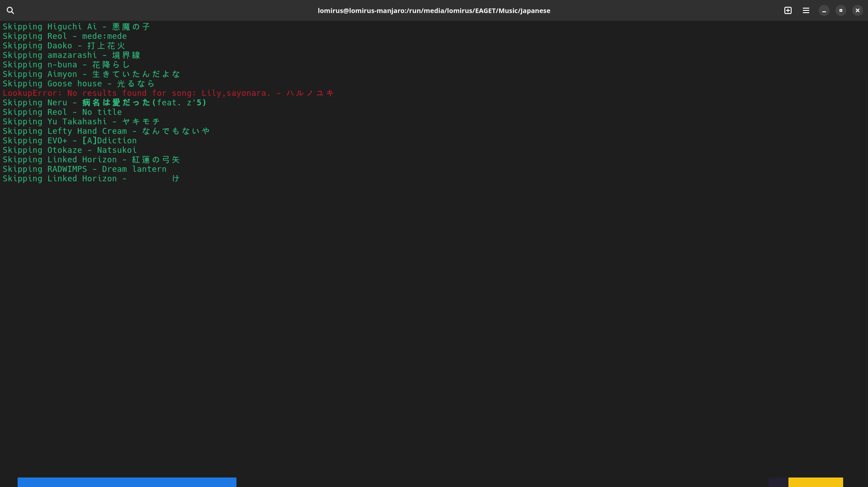Open the hamburger menu in the title bar
The width and height of the screenshot is (868, 487).
(806, 10)
